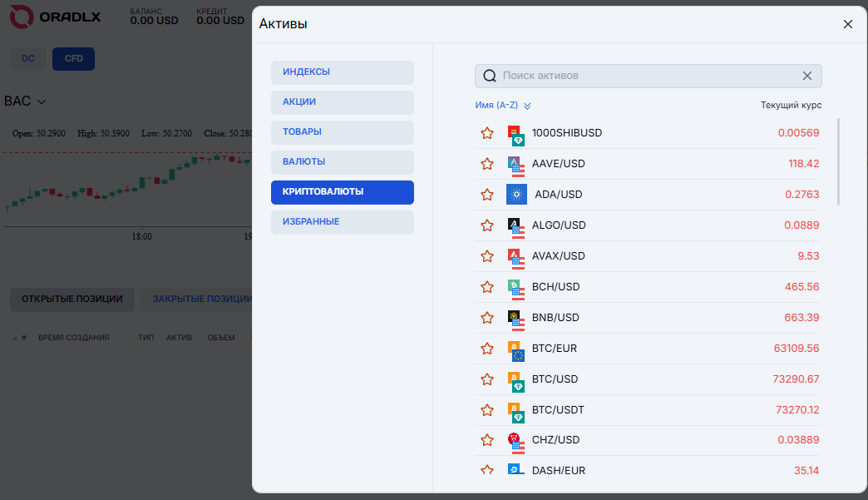This screenshot has width=868, height=500.
Task: Toggle favorite star for AAVE/USD
Action: point(487,164)
